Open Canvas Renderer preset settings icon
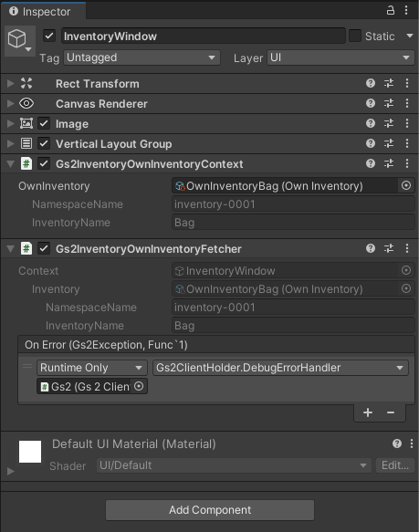Screen dimensions: 419x532 [389, 103]
